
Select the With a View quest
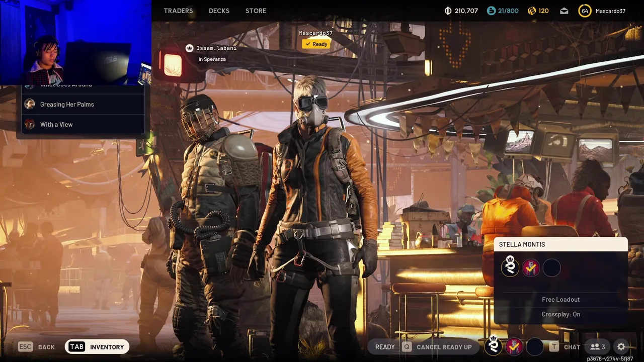83,124
